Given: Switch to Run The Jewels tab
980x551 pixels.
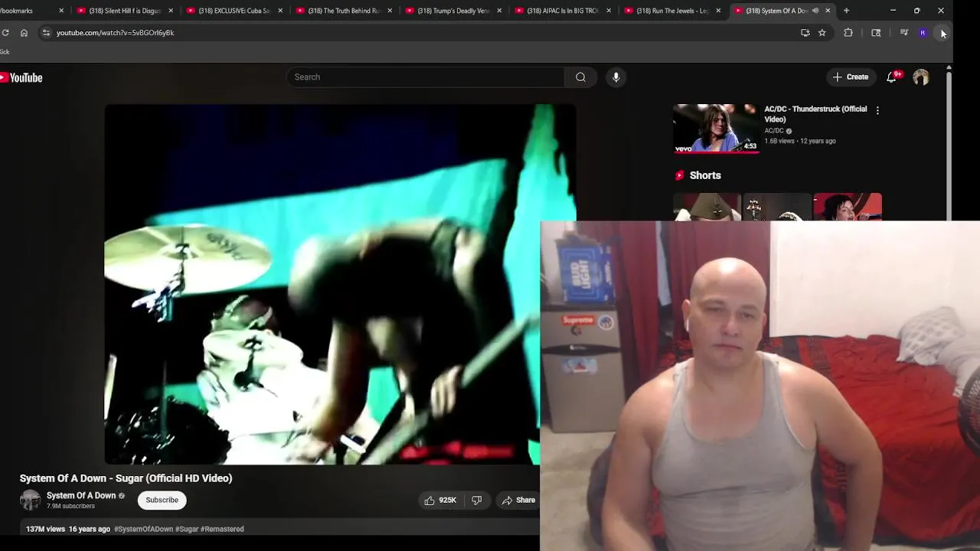Looking at the screenshot, I should pos(672,11).
